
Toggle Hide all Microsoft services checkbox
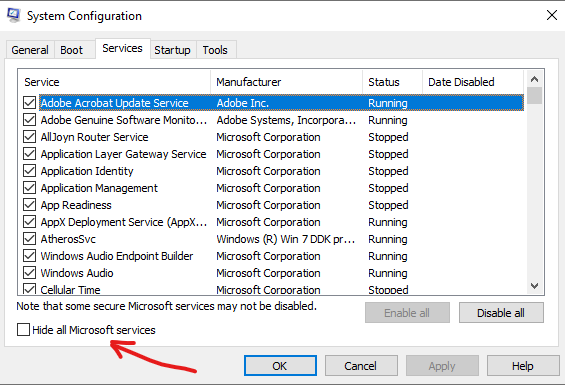tap(23, 329)
